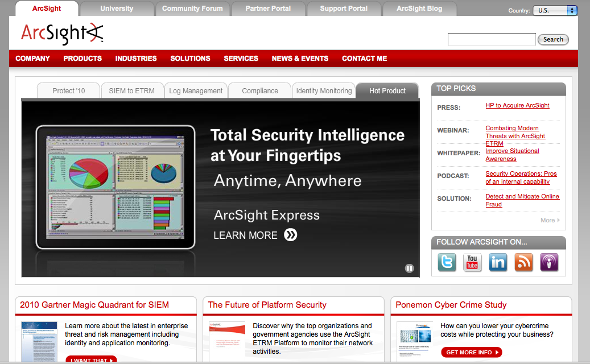Open the NEWS & EVENTS menu
Viewport: 590px width, 364px height.
coord(300,58)
